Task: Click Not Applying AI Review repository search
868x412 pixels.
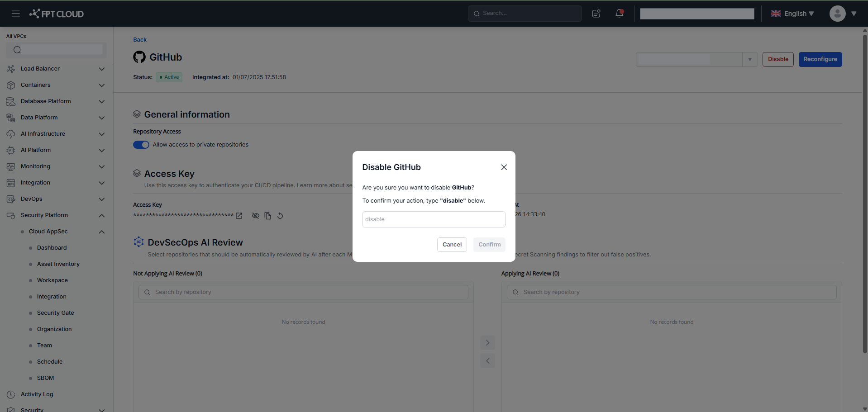Action: [x=303, y=292]
